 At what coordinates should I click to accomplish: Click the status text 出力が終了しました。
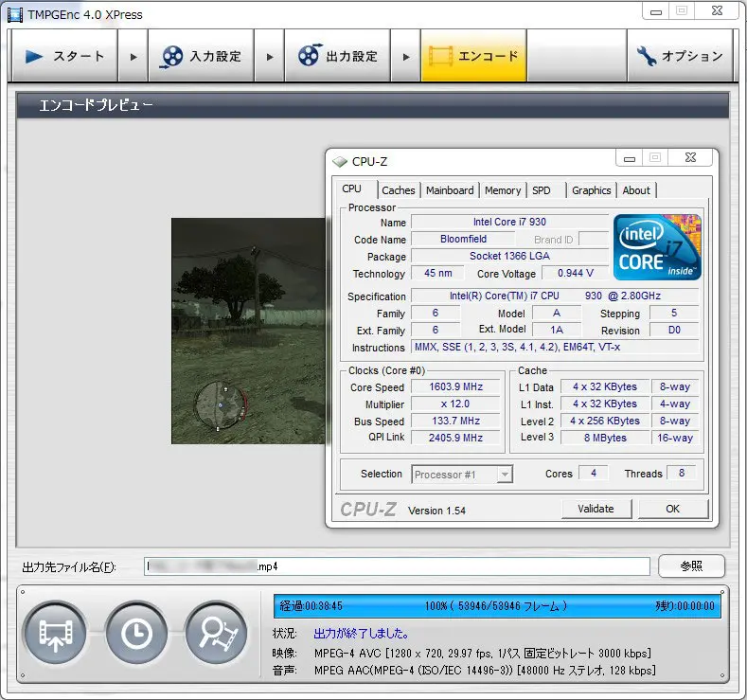[x=361, y=634]
